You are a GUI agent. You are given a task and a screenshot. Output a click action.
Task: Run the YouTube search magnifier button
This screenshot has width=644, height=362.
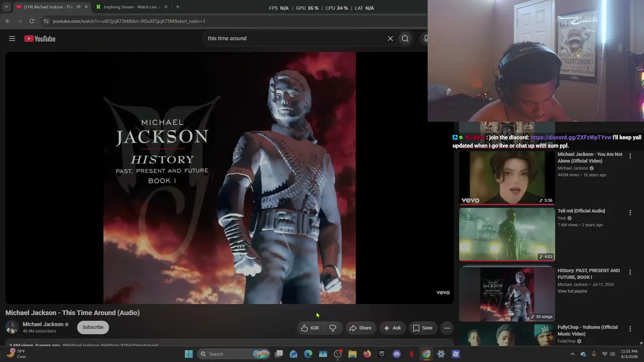pyautogui.click(x=405, y=38)
